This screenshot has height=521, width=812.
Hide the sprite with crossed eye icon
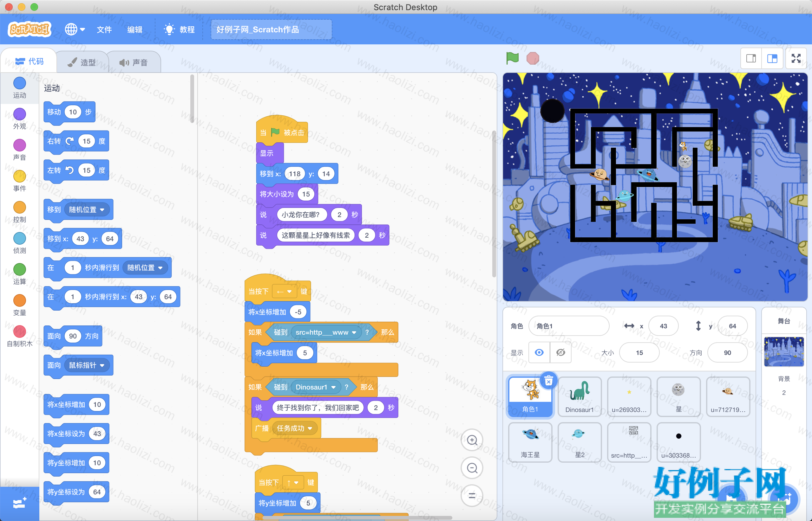[x=560, y=352]
